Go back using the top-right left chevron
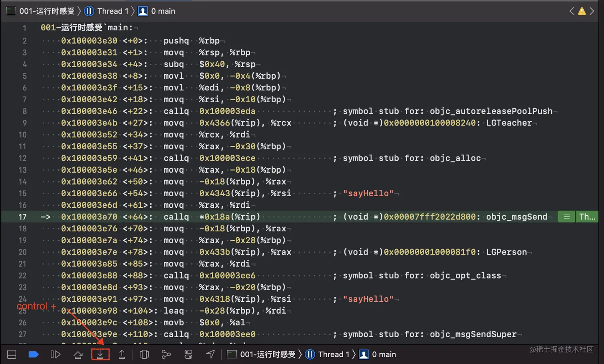604x364 pixels. tap(572, 11)
